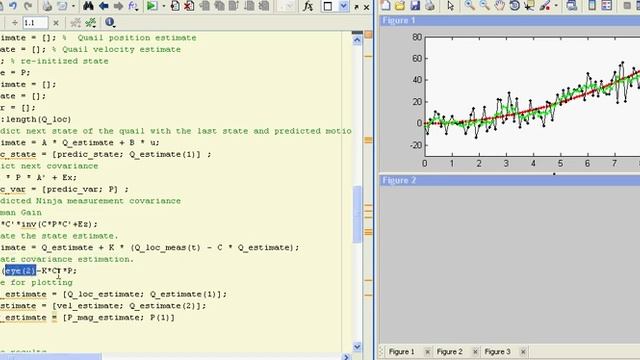Click the 'Quail velocity estimate' comment

(x=121, y=49)
